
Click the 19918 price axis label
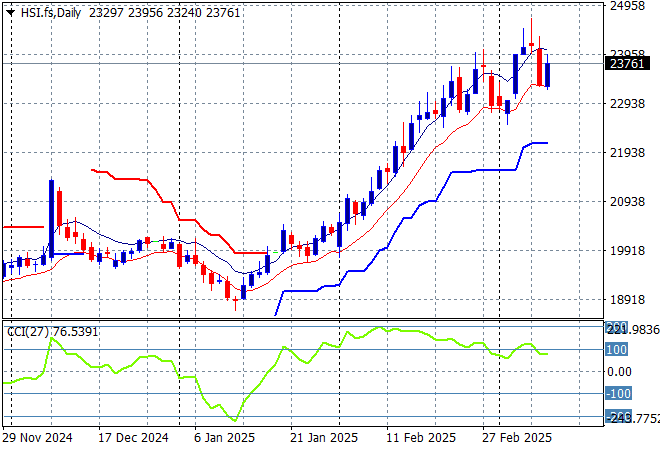click(x=626, y=251)
